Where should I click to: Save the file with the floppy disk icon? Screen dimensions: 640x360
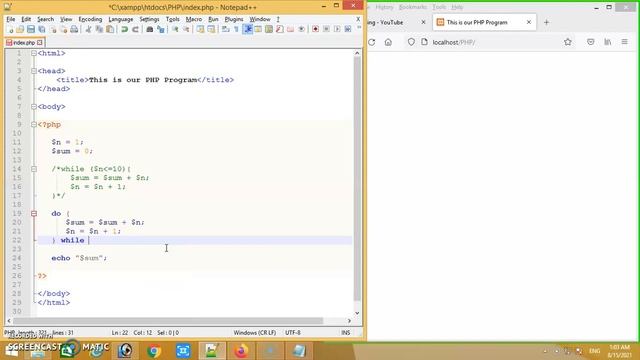click(31, 29)
